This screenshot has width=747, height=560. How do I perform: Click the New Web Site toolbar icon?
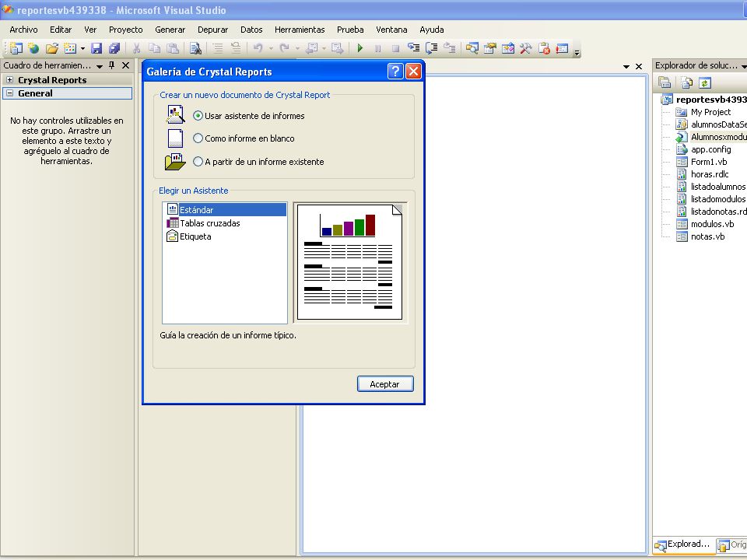point(33,48)
